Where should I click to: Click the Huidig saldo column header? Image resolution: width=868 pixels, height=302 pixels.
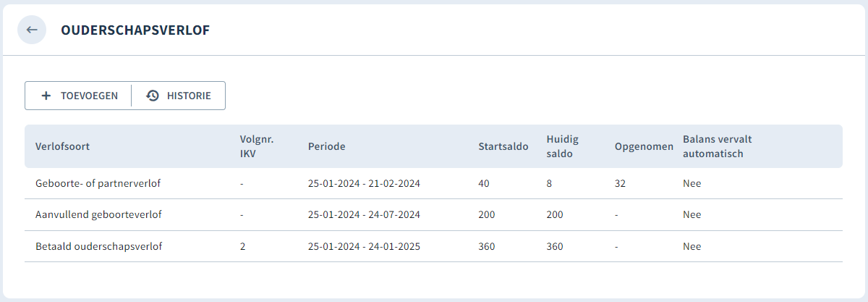click(563, 146)
